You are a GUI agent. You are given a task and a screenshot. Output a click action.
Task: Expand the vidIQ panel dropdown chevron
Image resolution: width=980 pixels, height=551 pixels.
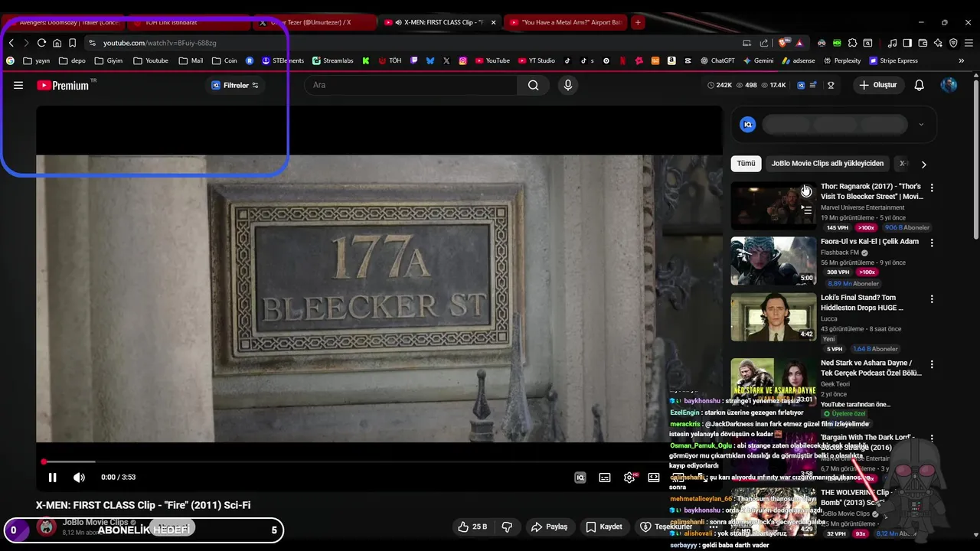tap(921, 125)
